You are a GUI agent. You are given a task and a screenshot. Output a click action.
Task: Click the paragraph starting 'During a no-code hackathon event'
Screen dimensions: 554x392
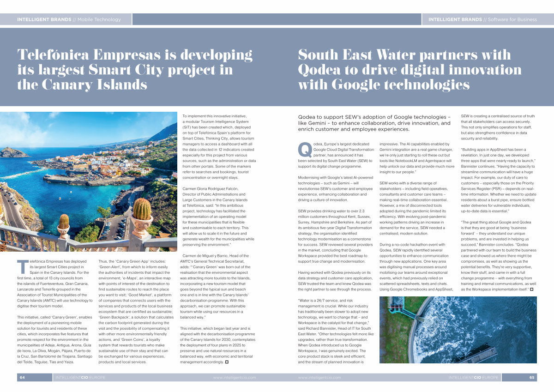(416, 267)
